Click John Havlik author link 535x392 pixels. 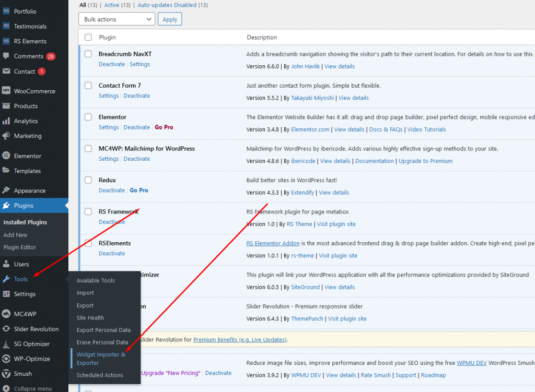pos(305,66)
